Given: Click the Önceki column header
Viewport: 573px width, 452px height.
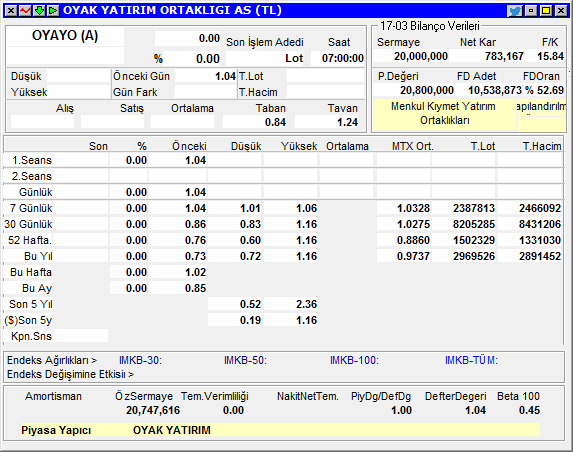Looking at the screenshot, I should click(189, 147).
